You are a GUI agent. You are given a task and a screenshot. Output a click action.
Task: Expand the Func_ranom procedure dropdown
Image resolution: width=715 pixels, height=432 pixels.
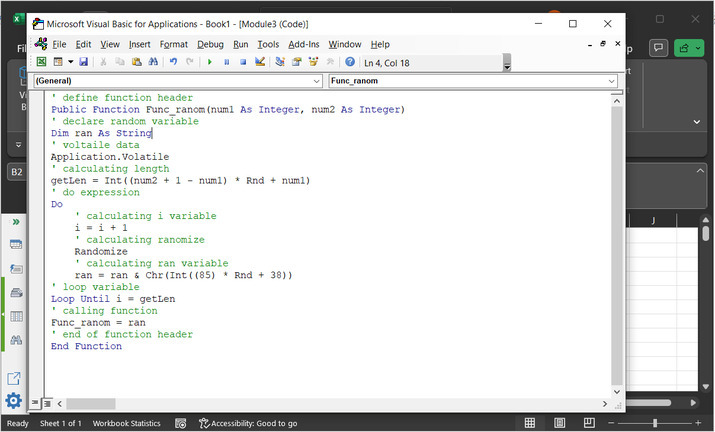[611, 81]
